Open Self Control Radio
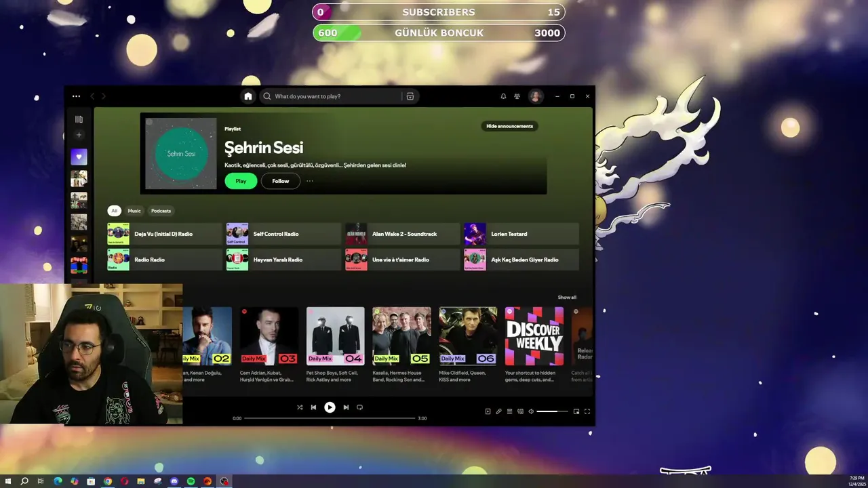Image resolution: width=868 pixels, height=488 pixels. (x=283, y=234)
